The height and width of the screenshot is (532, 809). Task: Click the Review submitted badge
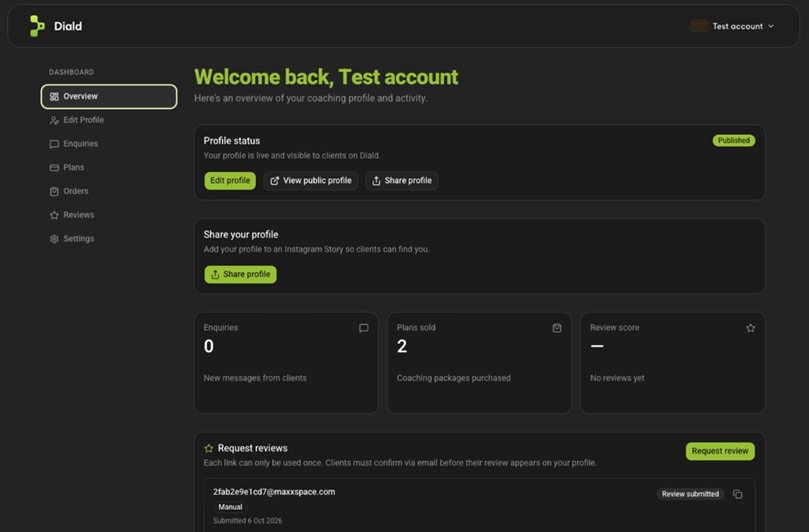pos(690,494)
